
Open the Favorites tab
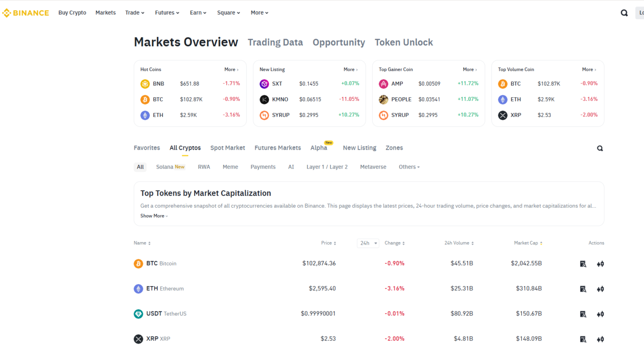pyautogui.click(x=147, y=148)
